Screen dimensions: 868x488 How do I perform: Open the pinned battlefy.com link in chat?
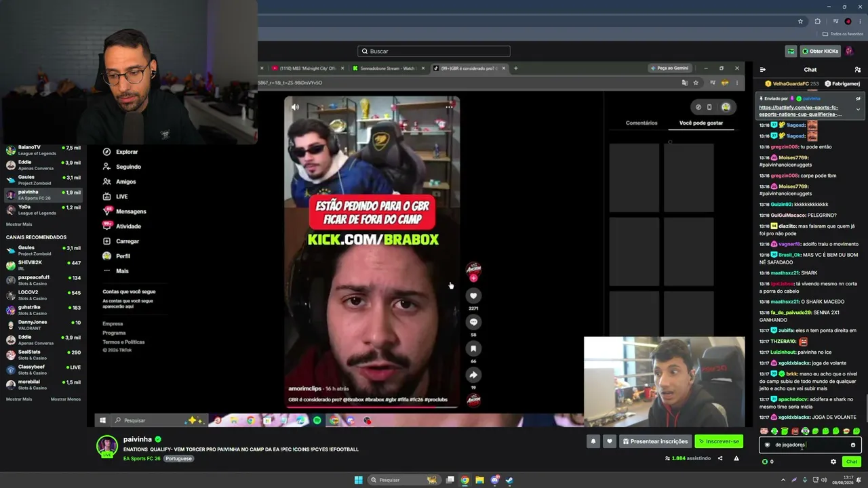800,111
